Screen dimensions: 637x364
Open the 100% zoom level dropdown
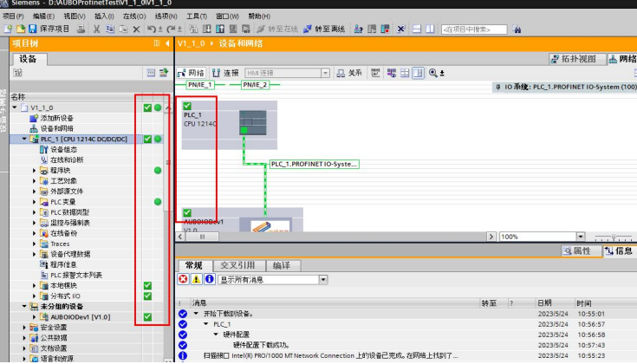coord(581,237)
